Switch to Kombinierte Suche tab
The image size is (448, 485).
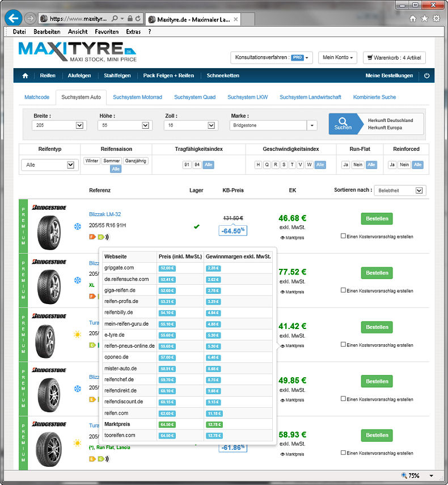tap(374, 97)
